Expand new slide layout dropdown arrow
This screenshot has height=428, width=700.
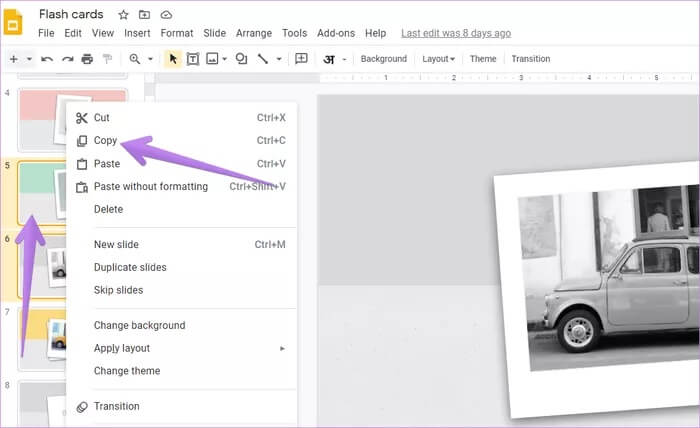point(29,59)
